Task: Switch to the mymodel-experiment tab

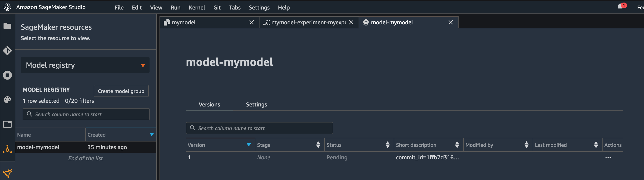Action: coord(309,22)
